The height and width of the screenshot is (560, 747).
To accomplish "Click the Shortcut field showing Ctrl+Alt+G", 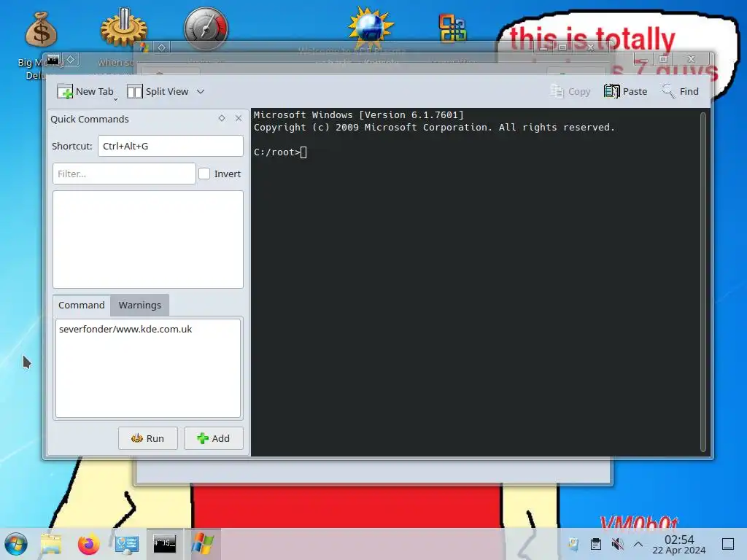I will (x=171, y=146).
